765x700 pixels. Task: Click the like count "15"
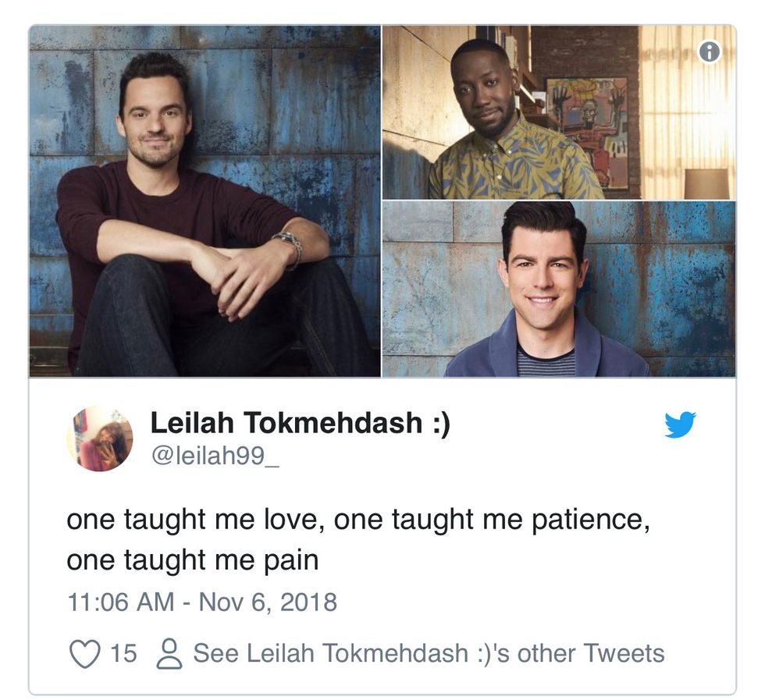pyautogui.click(x=123, y=653)
